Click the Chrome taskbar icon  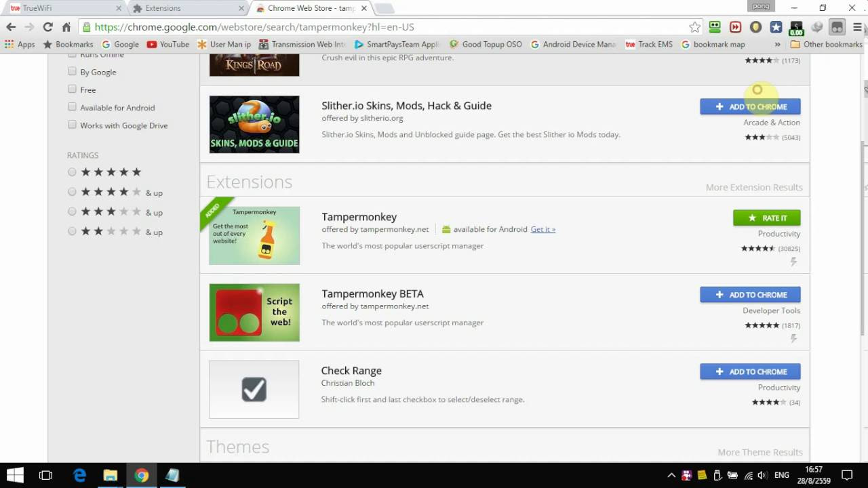[141, 475]
